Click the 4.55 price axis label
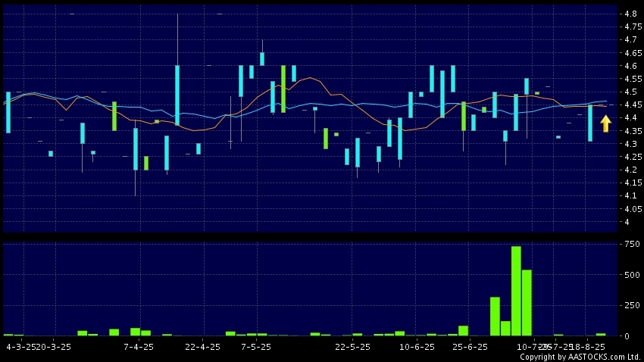The width and height of the screenshot is (644, 362). click(633, 79)
